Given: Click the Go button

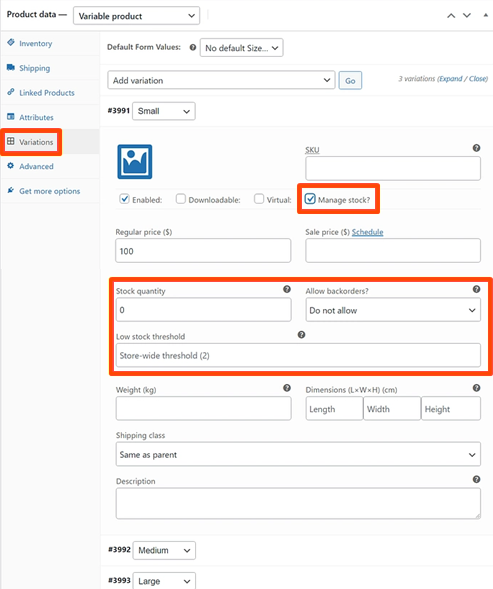Looking at the screenshot, I should click(x=350, y=80).
